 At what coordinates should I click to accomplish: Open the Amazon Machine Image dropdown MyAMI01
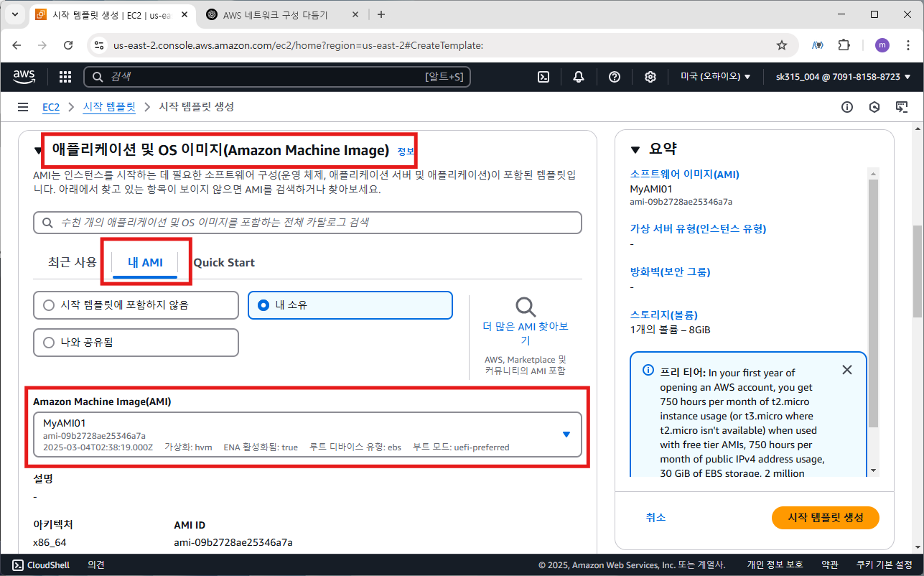click(307, 435)
